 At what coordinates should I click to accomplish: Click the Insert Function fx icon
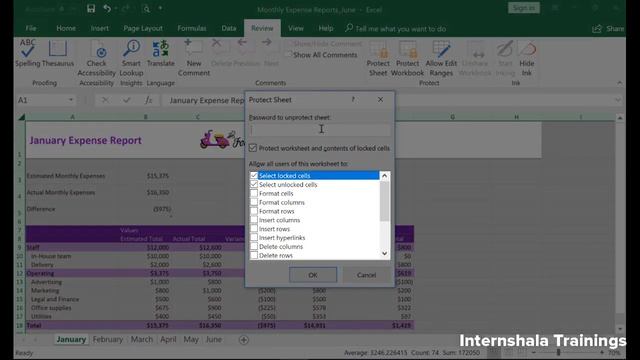pyautogui.click(x=148, y=100)
